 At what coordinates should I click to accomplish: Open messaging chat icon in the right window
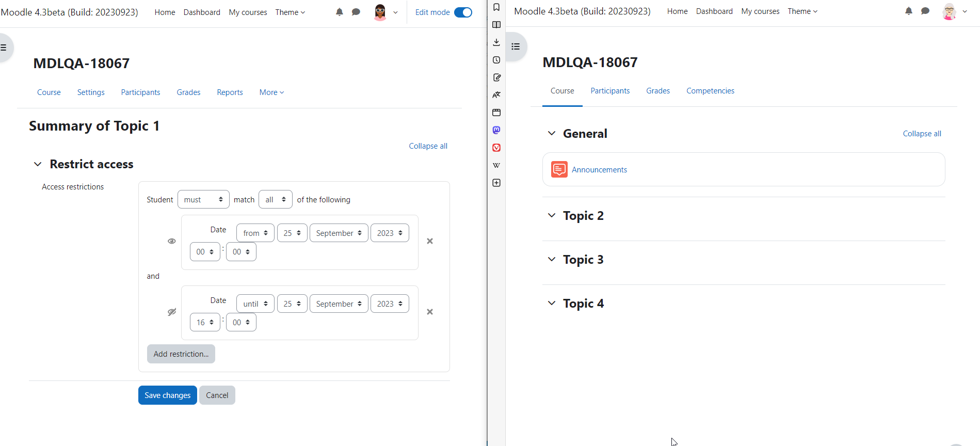925,11
